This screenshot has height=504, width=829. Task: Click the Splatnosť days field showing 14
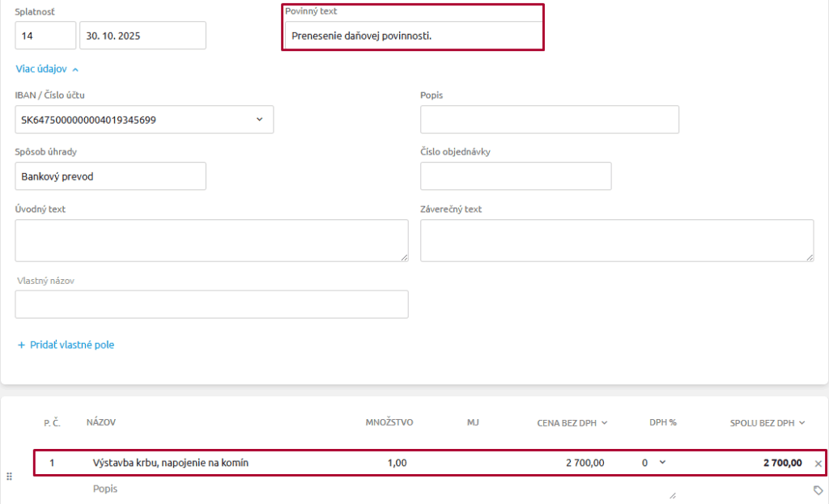pyautogui.click(x=45, y=36)
